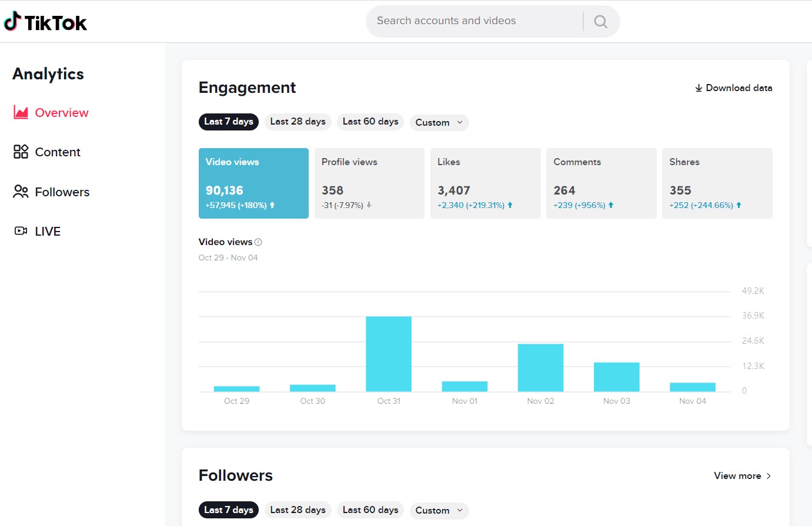Select the Profile views metric card
Screen dimensions: 812x526
[x=369, y=183]
